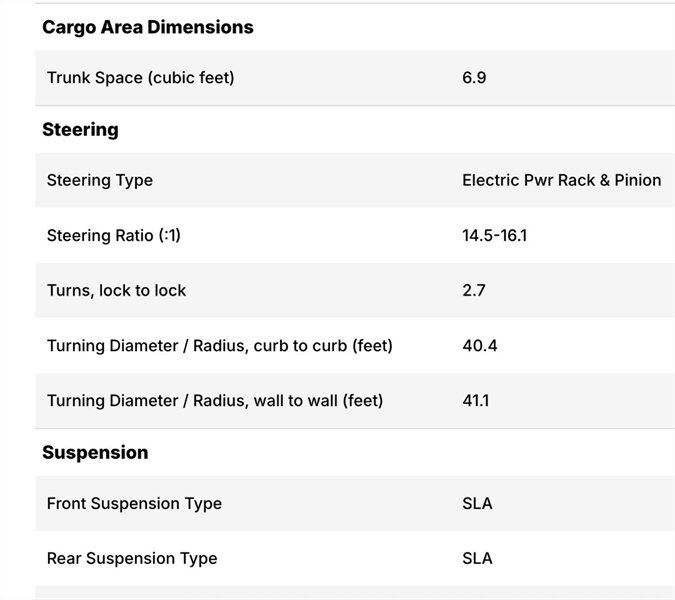Click the SLA value for rear suspension
The image size is (675, 600).
tap(477, 558)
